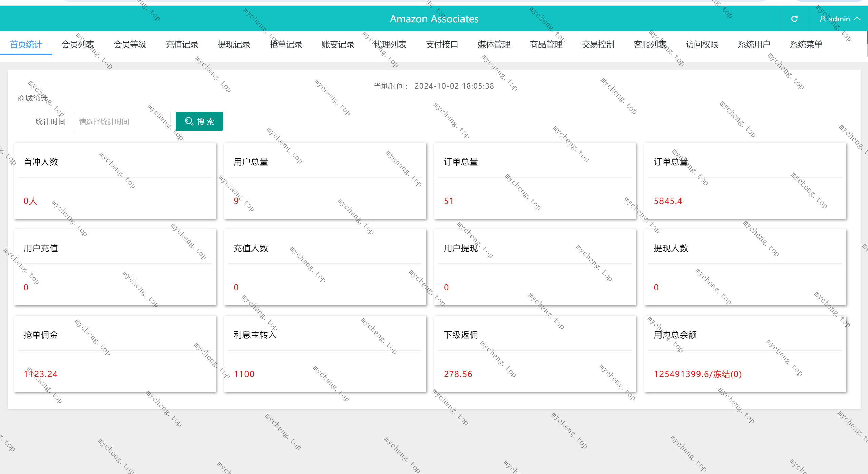Screen dimensions: 868x474
Task: Click the 充值人数 card title
Action: 251,248
